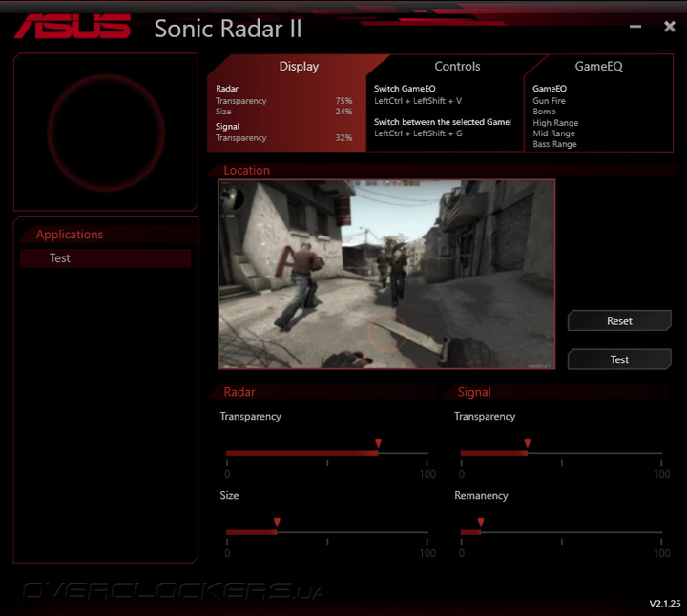The height and width of the screenshot is (616, 687).
Task: Click the 'Bass Range' GameEQ entry
Action: tap(554, 144)
